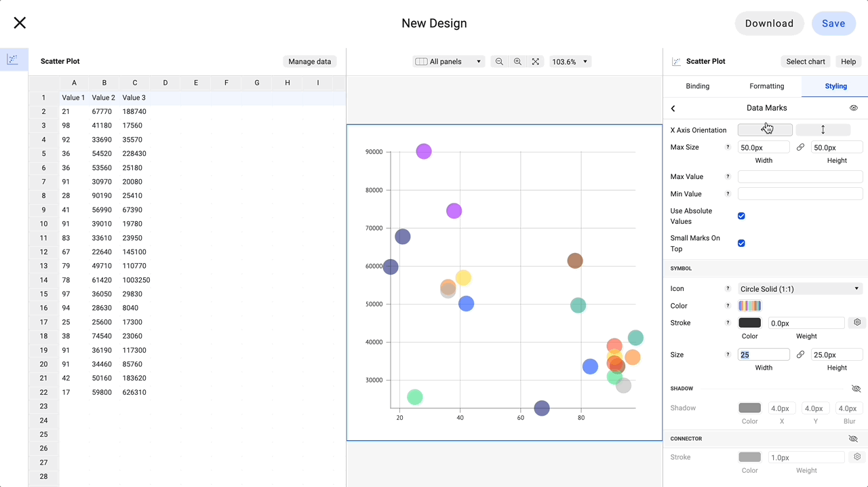Screen dimensions: 868x487
Task: Set vertical X Axis Orientation
Action: tap(823, 129)
